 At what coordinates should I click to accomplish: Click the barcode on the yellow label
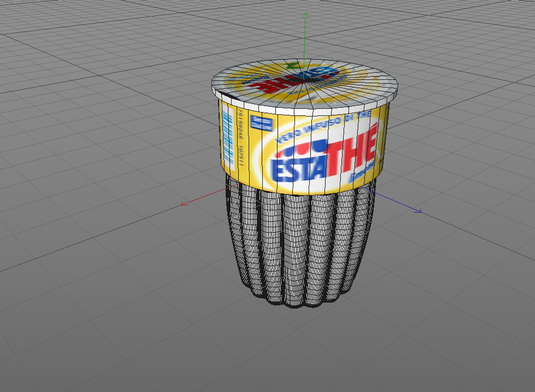point(228,136)
